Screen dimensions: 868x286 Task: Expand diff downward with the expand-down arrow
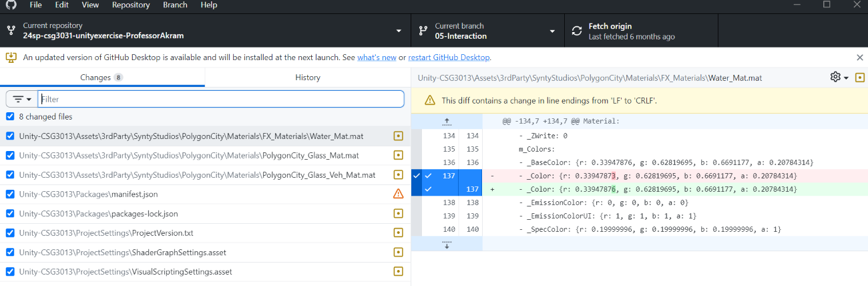tap(447, 244)
